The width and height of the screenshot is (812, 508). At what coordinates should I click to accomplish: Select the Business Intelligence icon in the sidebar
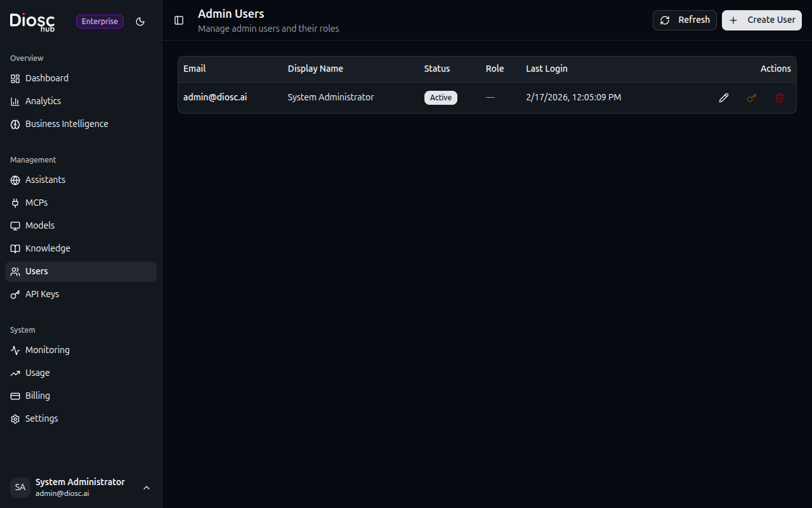pos(15,124)
